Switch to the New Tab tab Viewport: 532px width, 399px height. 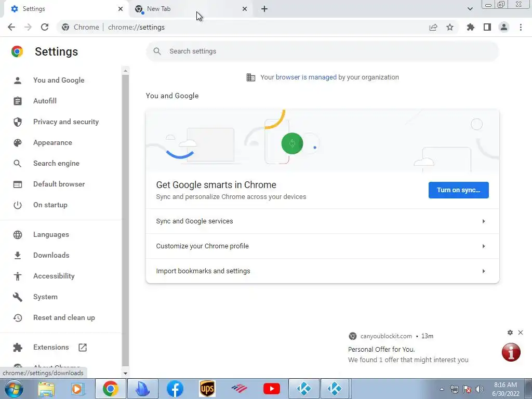190,9
